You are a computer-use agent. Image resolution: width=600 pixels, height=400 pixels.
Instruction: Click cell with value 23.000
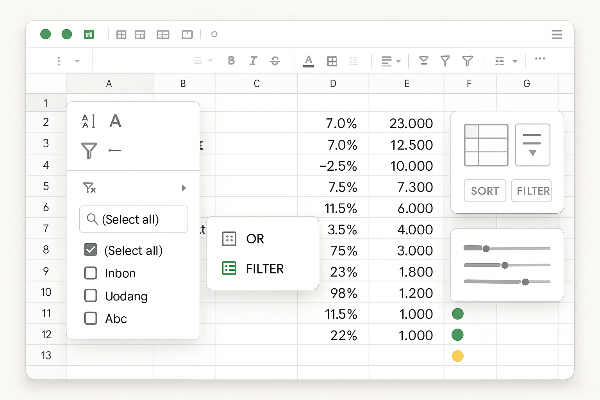(x=406, y=123)
